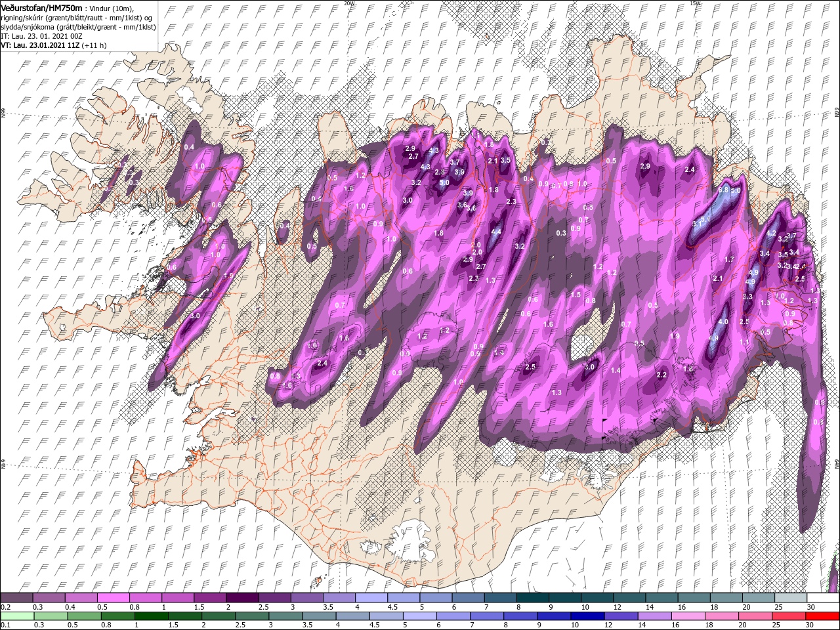Click the '1.7' snowfall value on the map
The image size is (840, 630).
[x=729, y=260]
